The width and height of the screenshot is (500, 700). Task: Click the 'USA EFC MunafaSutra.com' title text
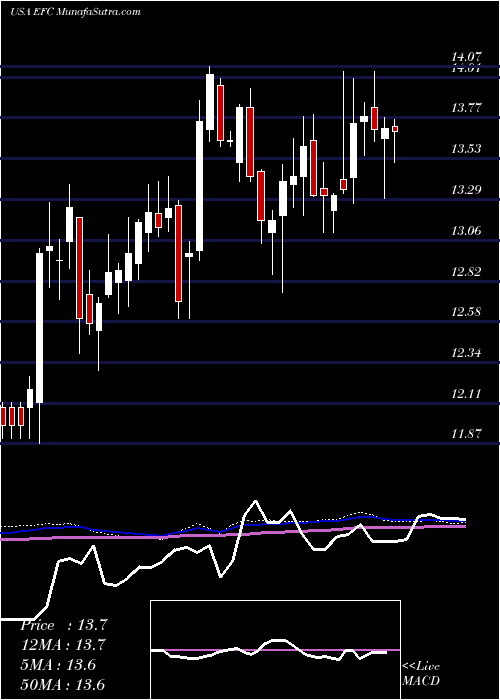(x=75, y=12)
